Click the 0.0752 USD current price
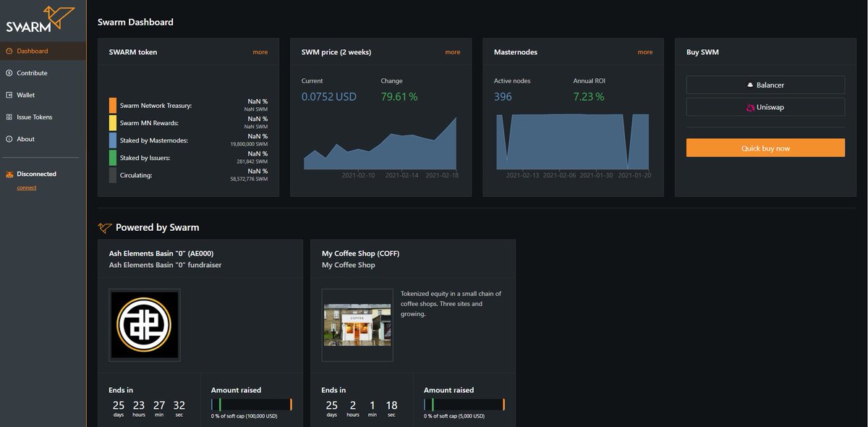Image resolution: width=868 pixels, height=427 pixels. tap(329, 97)
